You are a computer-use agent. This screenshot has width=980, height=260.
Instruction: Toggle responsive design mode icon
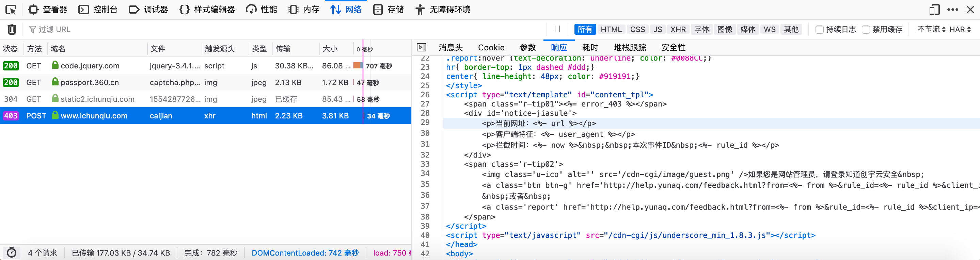click(x=934, y=10)
